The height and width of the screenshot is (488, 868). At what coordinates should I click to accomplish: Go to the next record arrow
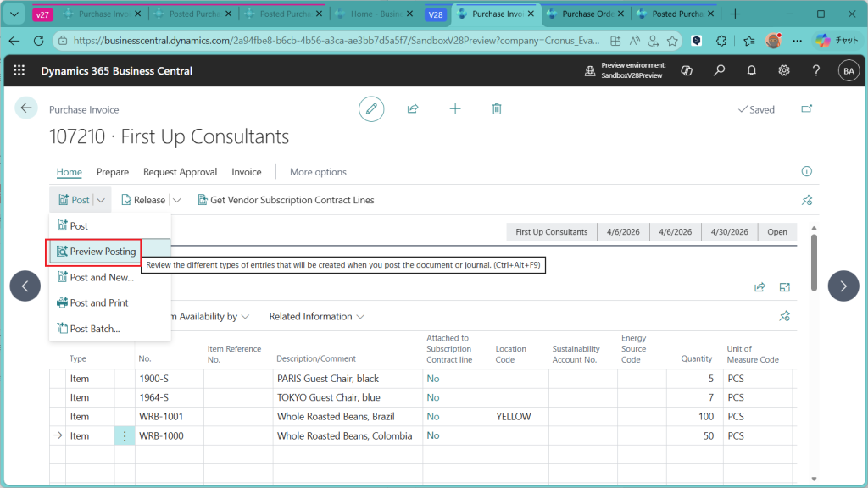843,286
